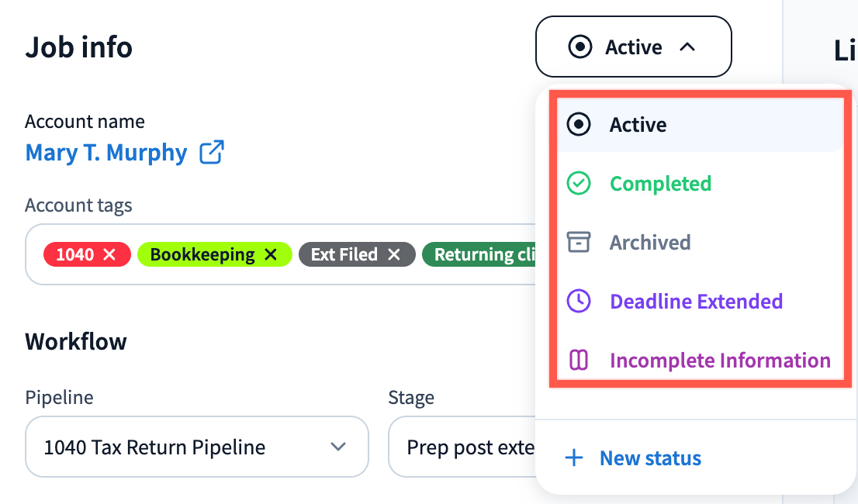Remove the Bookkeeping tag with its X
Viewport: 858px width, 504px height.
coord(270,254)
